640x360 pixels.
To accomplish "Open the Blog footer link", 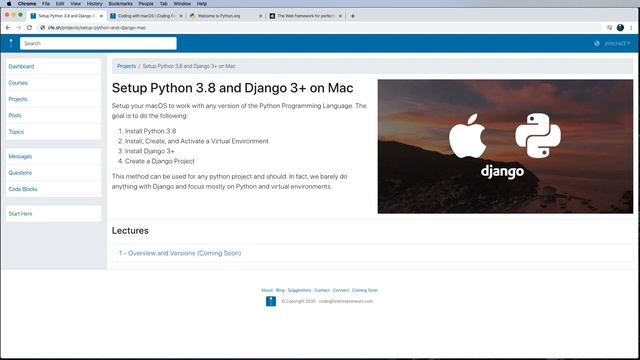I will [x=280, y=290].
